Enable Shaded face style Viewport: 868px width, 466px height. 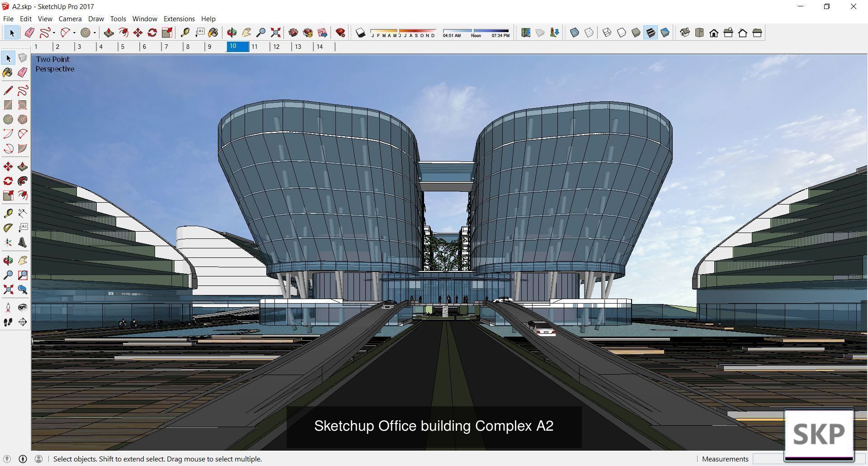click(636, 33)
